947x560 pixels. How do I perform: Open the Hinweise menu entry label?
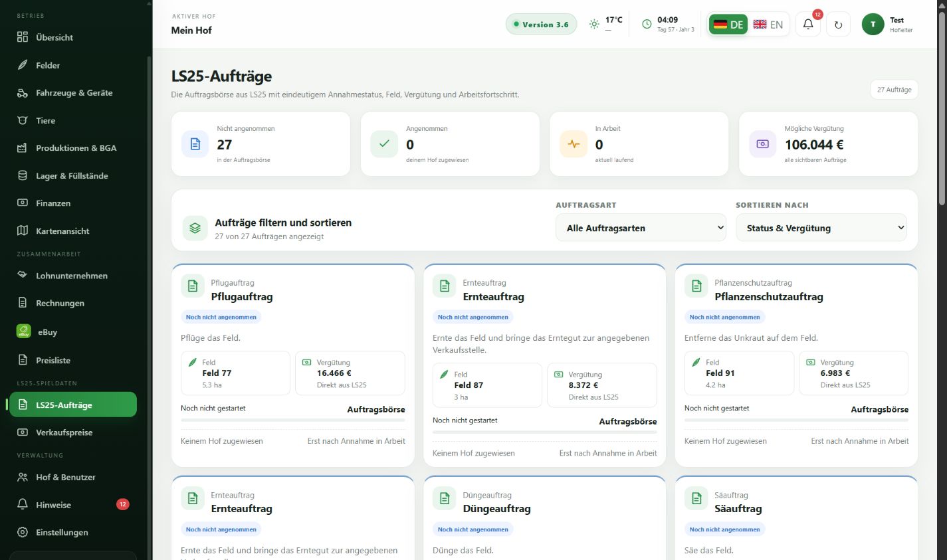tap(53, 505)
